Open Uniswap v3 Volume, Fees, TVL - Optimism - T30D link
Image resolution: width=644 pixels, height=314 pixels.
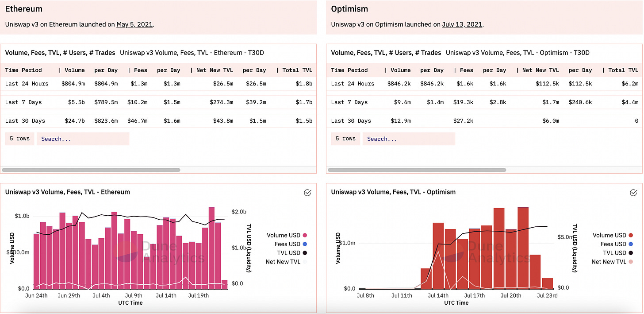click(517, 53)
